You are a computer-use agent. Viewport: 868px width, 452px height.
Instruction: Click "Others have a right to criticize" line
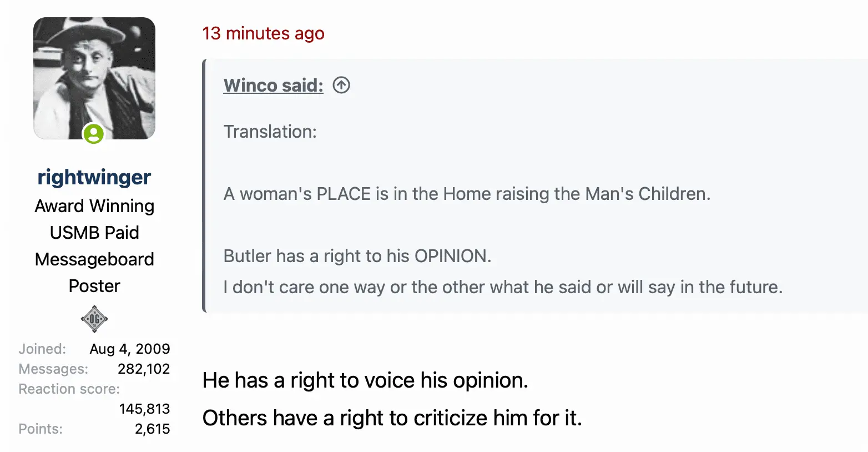point(392,418)
